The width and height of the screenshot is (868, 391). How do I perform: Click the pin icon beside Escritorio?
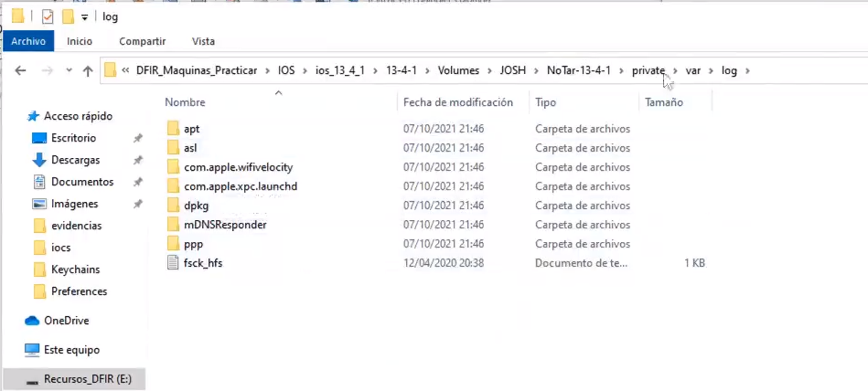coord(138,138)
